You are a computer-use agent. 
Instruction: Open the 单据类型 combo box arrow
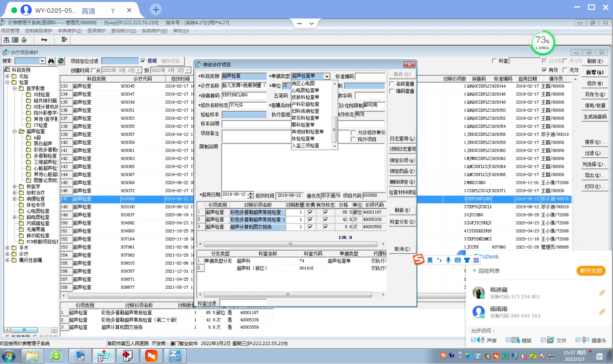[327, 77]
